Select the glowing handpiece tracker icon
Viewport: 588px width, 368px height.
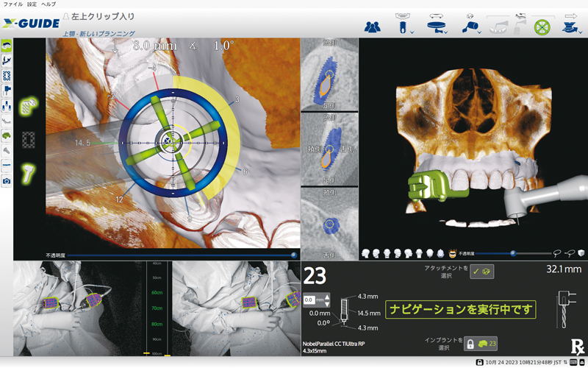point(31,171)
